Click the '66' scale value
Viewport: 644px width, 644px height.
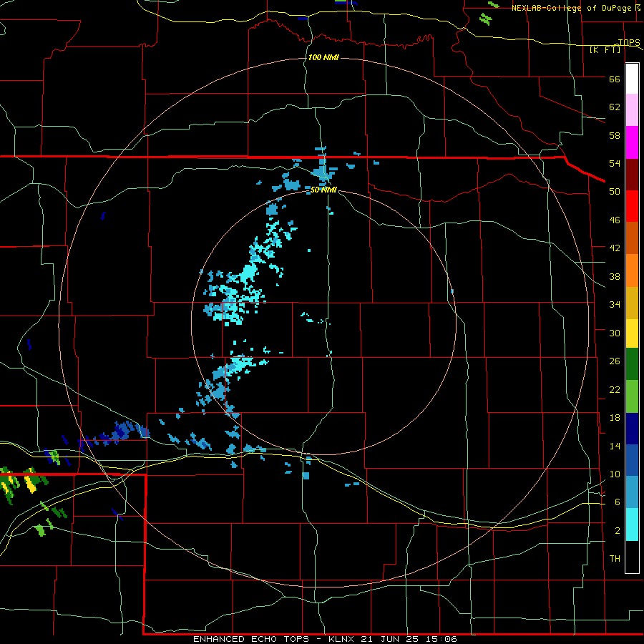click(615, 79)
